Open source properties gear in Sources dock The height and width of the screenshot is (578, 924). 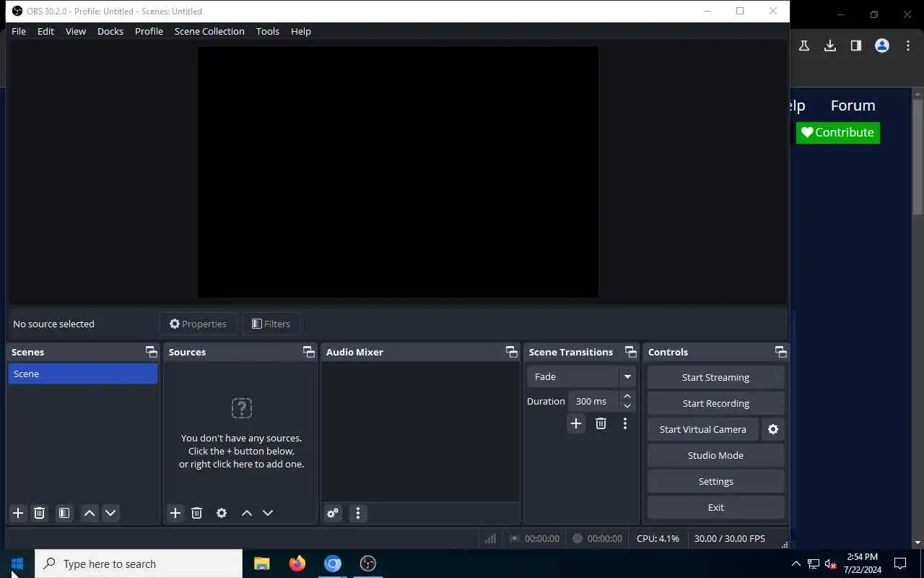pos(222,513)
